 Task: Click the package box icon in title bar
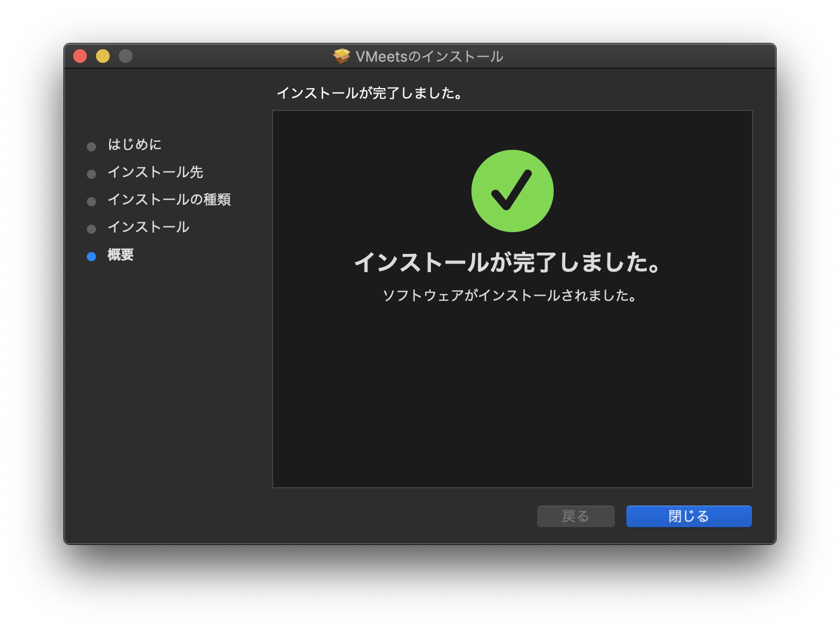tap(342, 56)
